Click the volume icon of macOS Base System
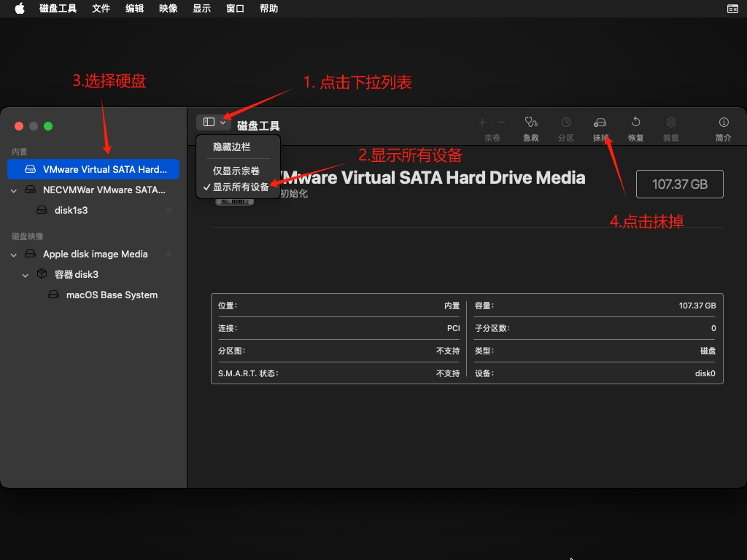 [53, 295]
